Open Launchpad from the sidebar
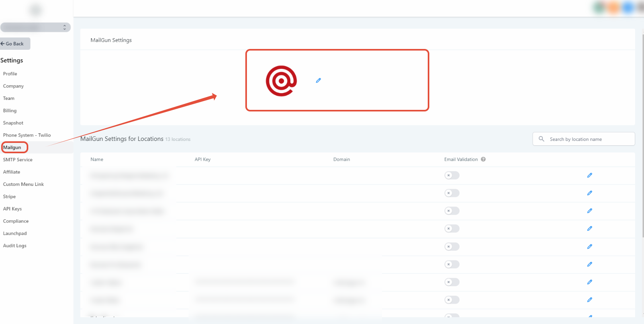644x324 pixels. coord(15,234)
